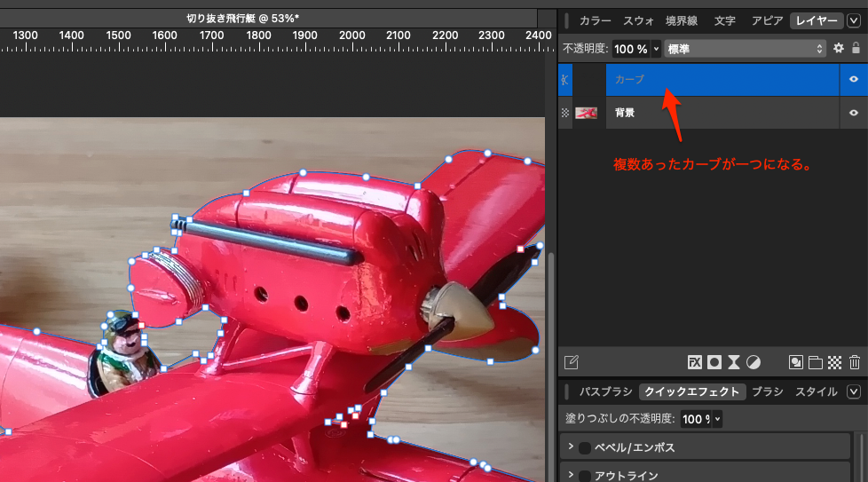Viewport: 868px width, 482px height.
Task: Click the Edit All Layers icon
Action: tap(572, 362)
